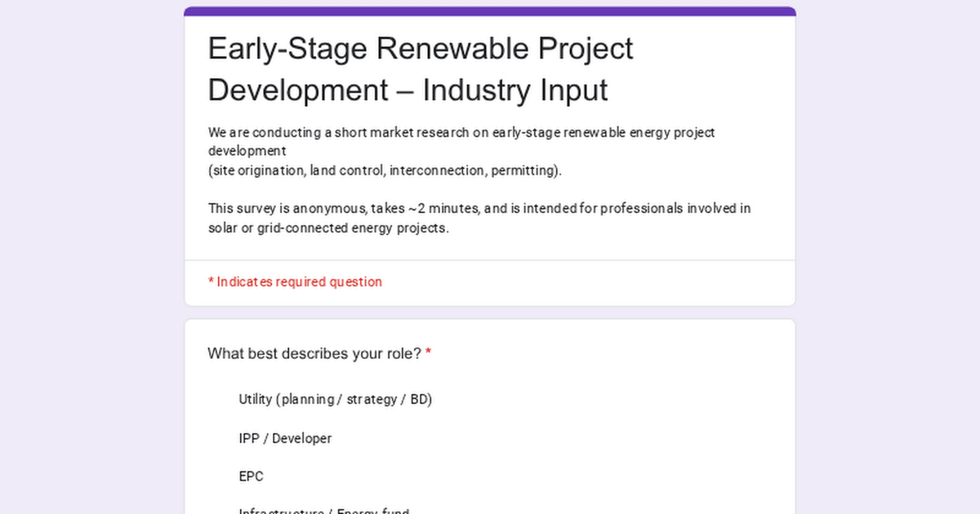Click the word 'Developer' in second option
980x514 pixels.
[301, 438]
